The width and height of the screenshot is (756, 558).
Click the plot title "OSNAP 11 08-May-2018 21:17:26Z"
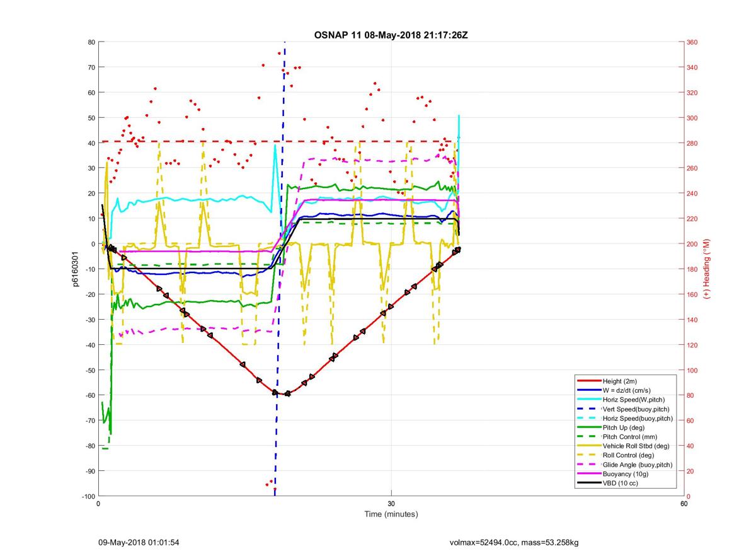(x=391, y=35)
